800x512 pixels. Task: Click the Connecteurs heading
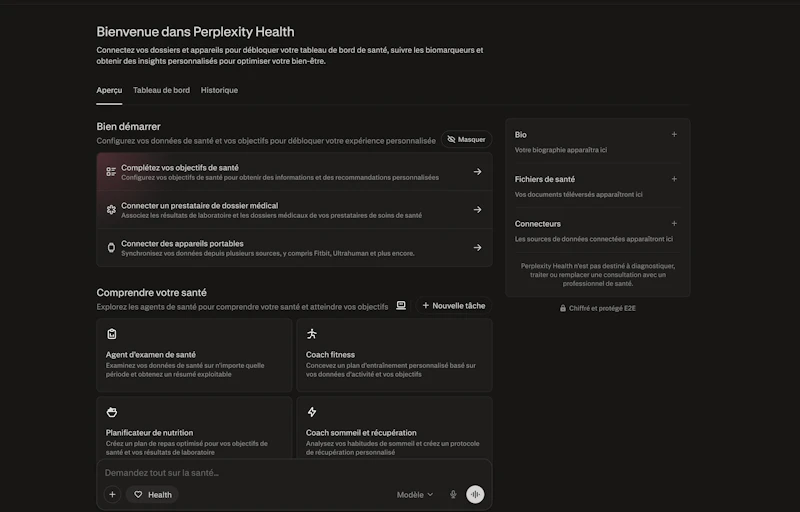tap(537, 223)
